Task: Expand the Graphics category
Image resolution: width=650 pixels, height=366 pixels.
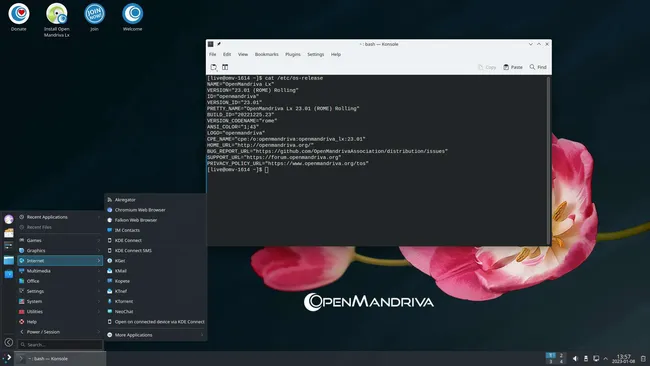Action: tap(60, 250)
